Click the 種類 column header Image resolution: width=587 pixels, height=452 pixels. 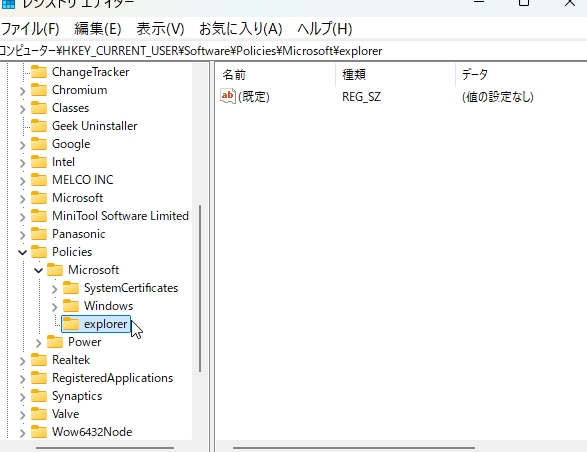[396, 75]
